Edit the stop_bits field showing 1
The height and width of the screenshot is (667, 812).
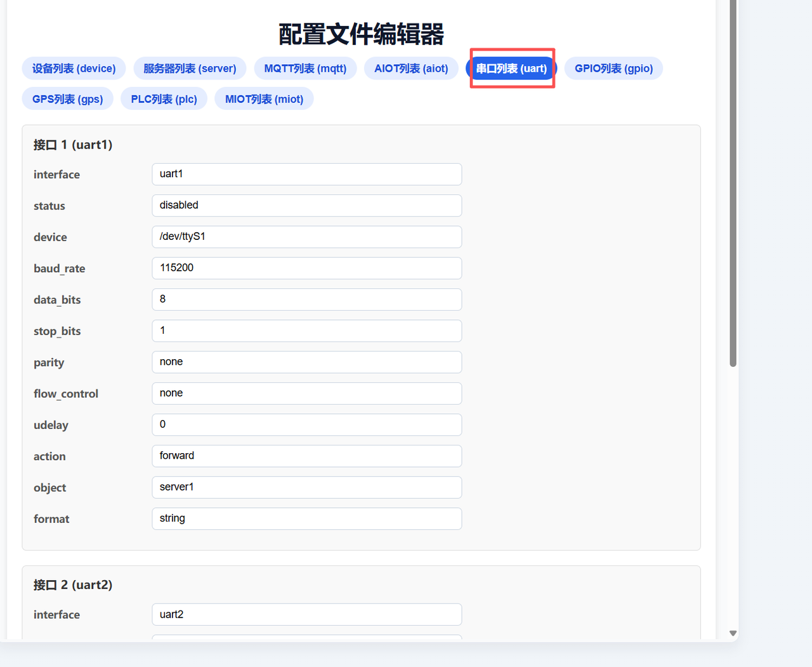point(306,331)
